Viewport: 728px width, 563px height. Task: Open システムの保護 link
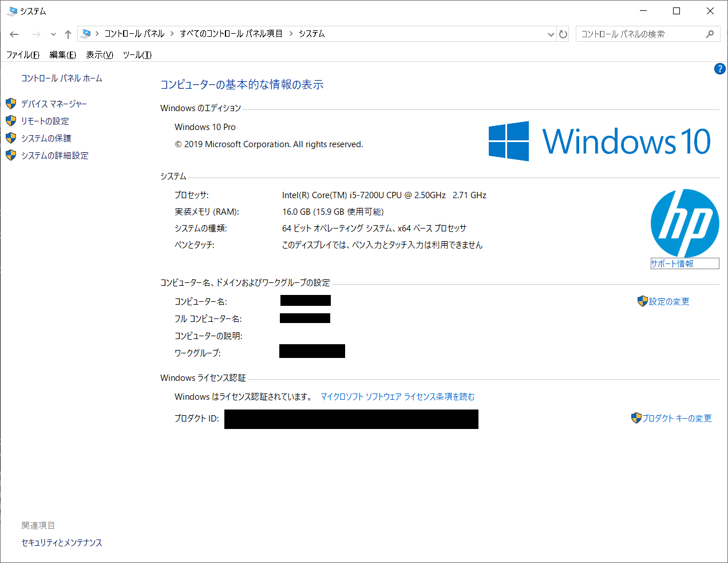pos(46,139)
